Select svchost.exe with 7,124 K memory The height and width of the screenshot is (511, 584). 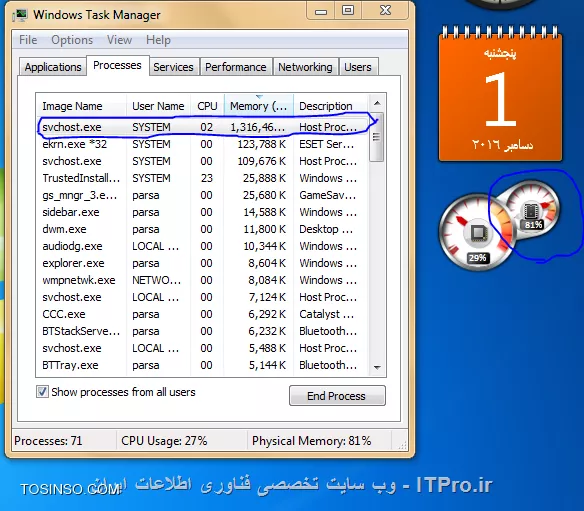[x=203, y=297]
